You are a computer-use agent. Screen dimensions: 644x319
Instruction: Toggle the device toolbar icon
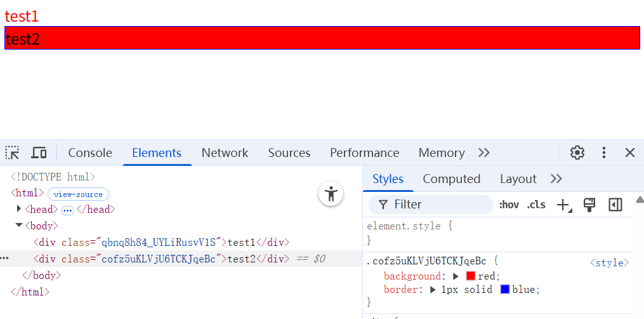[x=39, y=153]
